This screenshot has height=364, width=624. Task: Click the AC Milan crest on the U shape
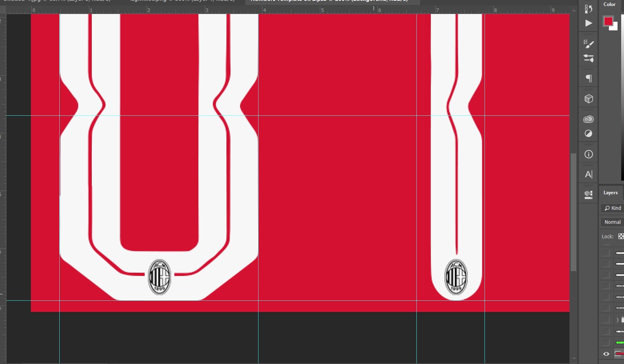tap(160, 277)
